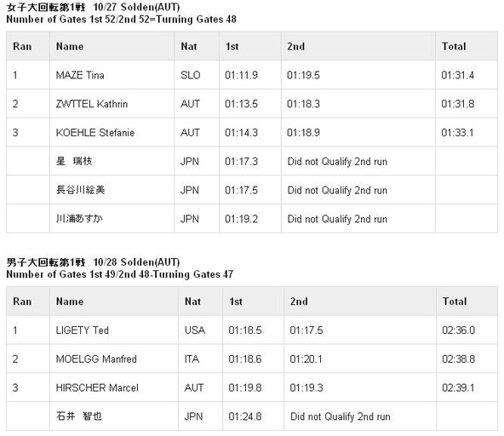The height and width of the screenshot is (436, 504).
Task: Select 石井 智也 name cell
Action: coord(114,416)
